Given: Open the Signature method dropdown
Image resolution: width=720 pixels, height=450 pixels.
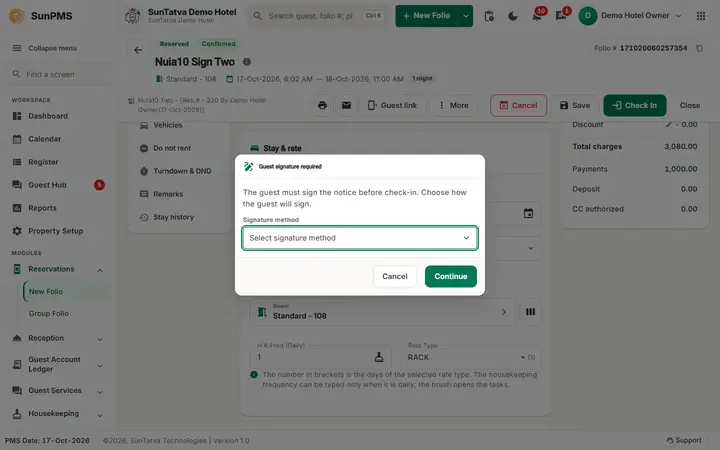Looking at the screenshot, I should click(x=360, y=238).
